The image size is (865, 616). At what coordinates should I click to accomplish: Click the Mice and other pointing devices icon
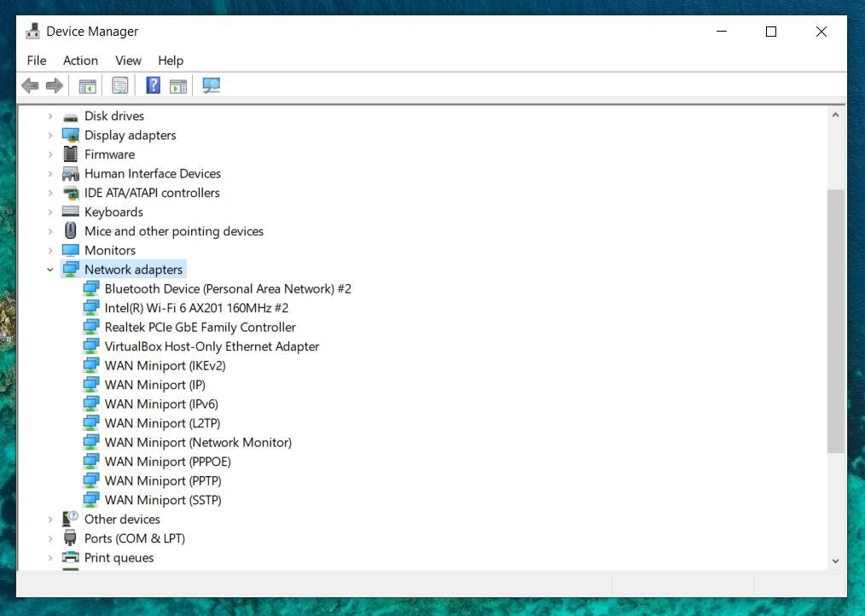click(71, 230)
